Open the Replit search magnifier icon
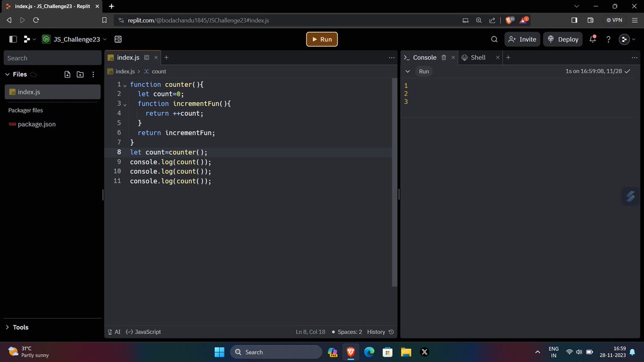This screenshot has width=644, height=362. point(494,39)
